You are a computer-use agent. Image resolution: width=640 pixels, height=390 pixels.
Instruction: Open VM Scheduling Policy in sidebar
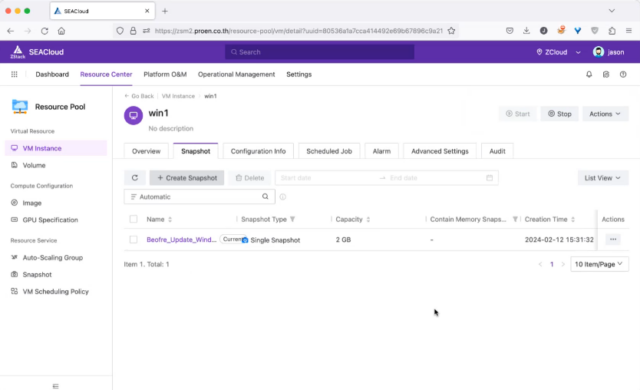click(56, 291)
